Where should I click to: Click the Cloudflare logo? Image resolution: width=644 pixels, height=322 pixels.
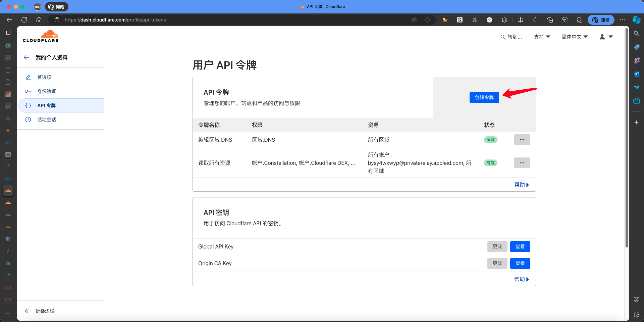point(41,36)
